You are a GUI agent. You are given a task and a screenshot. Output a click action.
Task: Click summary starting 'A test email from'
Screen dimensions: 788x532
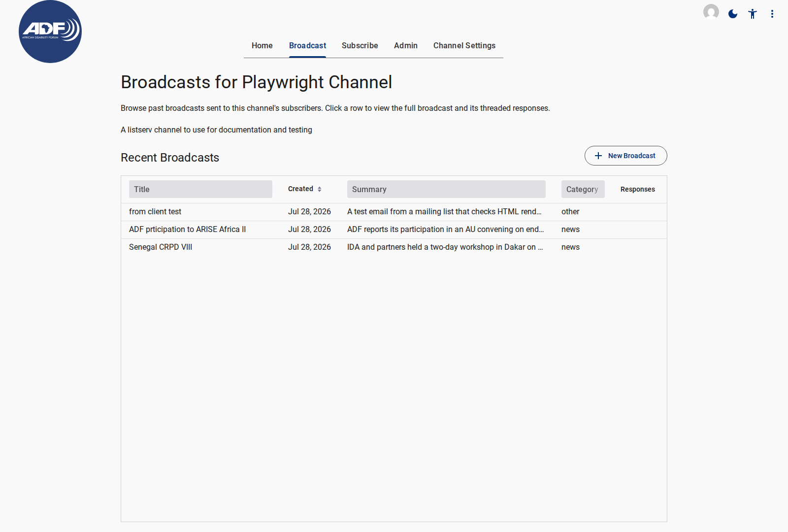tap(444, 211)
